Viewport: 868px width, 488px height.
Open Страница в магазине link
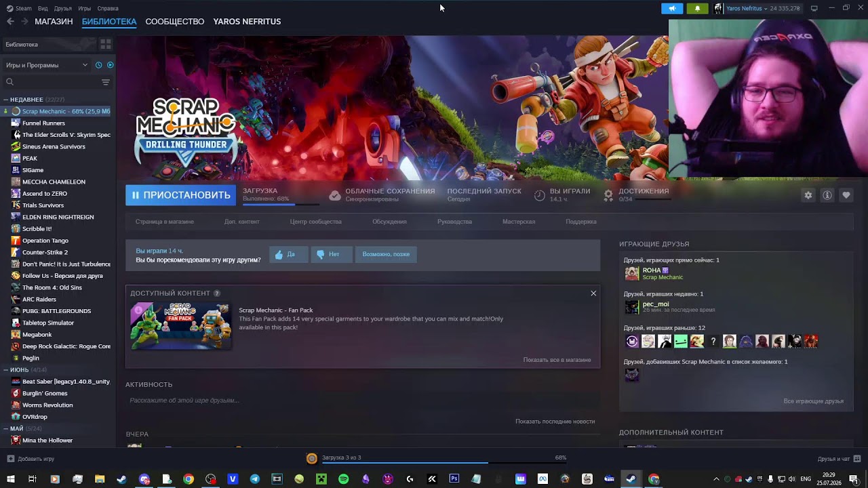164,222
